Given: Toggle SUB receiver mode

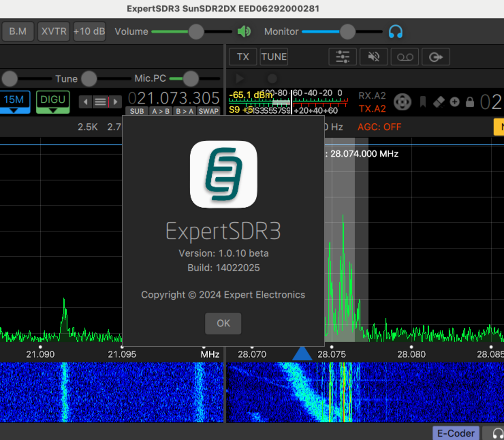Looking at the screenshot, I should pyautogui.click(x=137, y=111).
